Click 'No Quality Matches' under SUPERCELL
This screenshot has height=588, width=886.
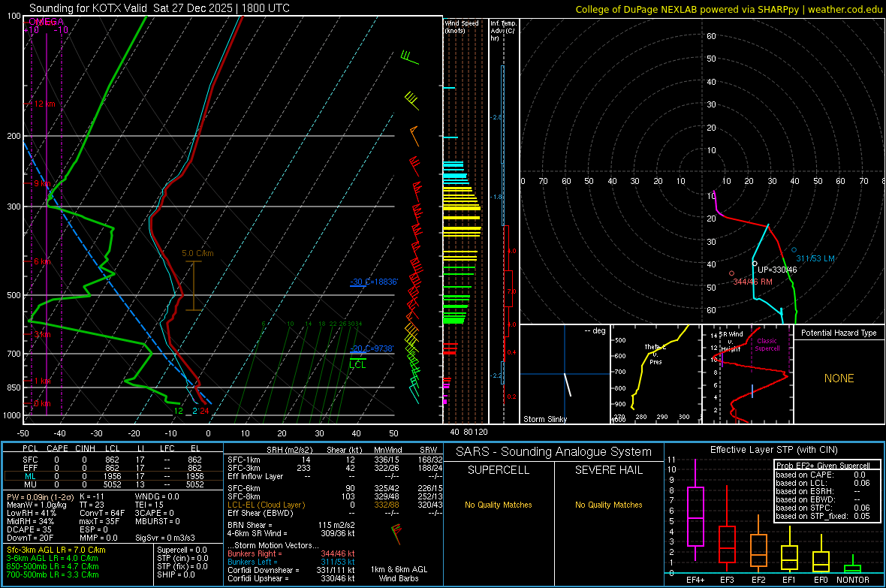click(x=499, y=505)
